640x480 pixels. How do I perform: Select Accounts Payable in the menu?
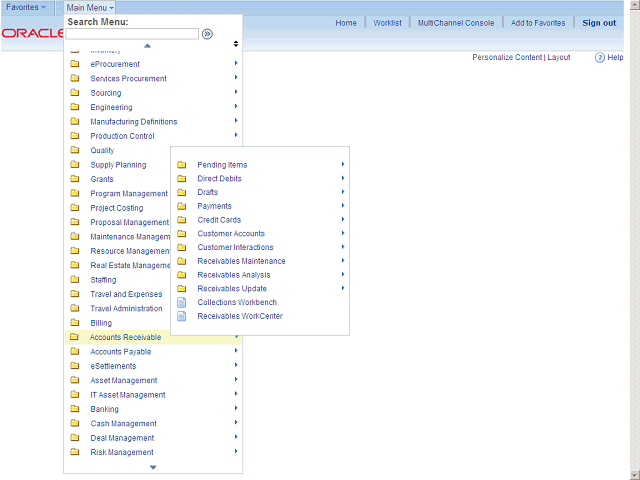(120, 352)
